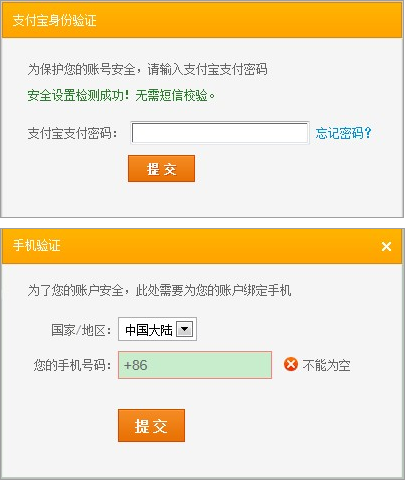The width and height of the screenshot is (406, 484).
Task: Expand the arrow beside 中国大陆
Action: pyautogui.click(x=184, y=330)
